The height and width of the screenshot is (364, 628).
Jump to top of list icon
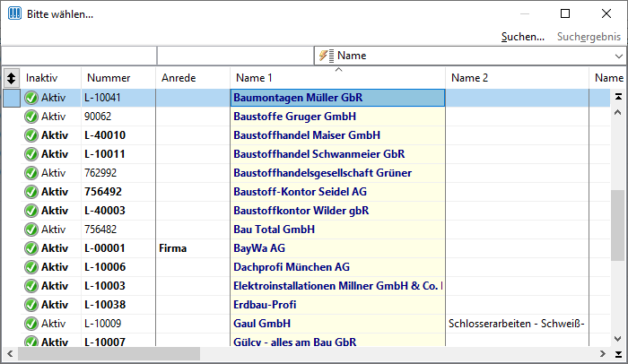point(618,97)
